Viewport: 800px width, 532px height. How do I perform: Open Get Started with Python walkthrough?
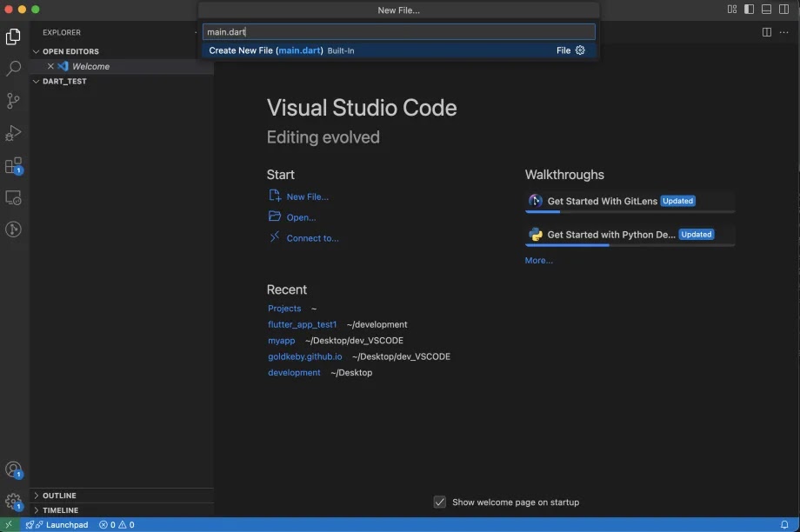point(630,236)
